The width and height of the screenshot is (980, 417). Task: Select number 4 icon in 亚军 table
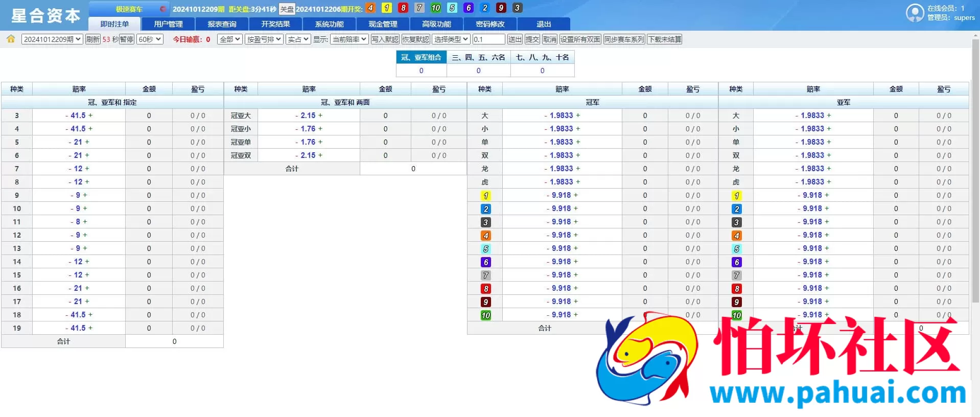click(x=736, y=236)
